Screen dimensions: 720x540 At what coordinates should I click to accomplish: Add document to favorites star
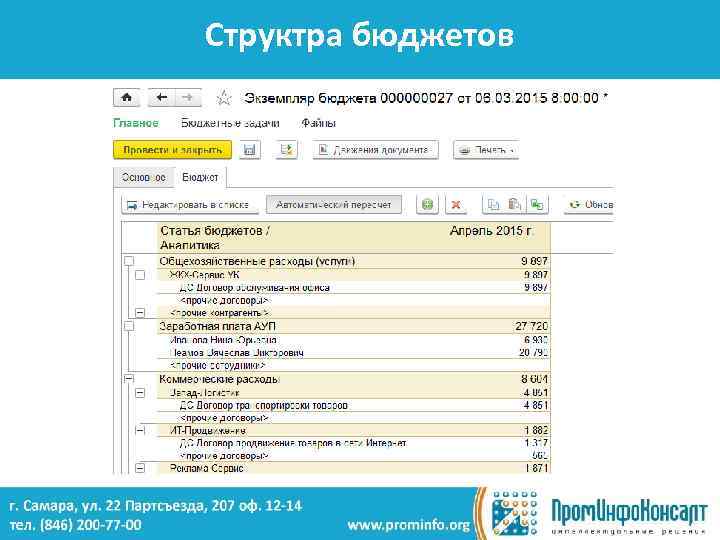[x=224, y=98]
